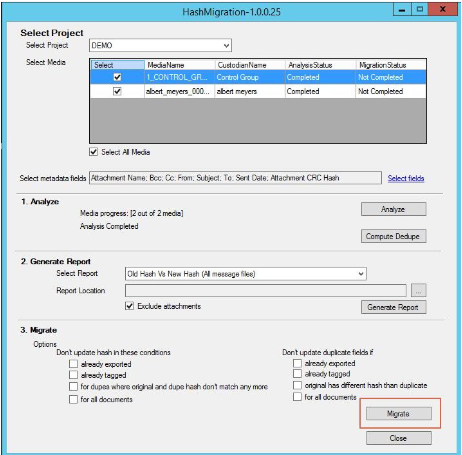462x455 pixels.
Task: Toggle the Select All Media checkbox
Action: pyautogui.click(x=93, y=152)
